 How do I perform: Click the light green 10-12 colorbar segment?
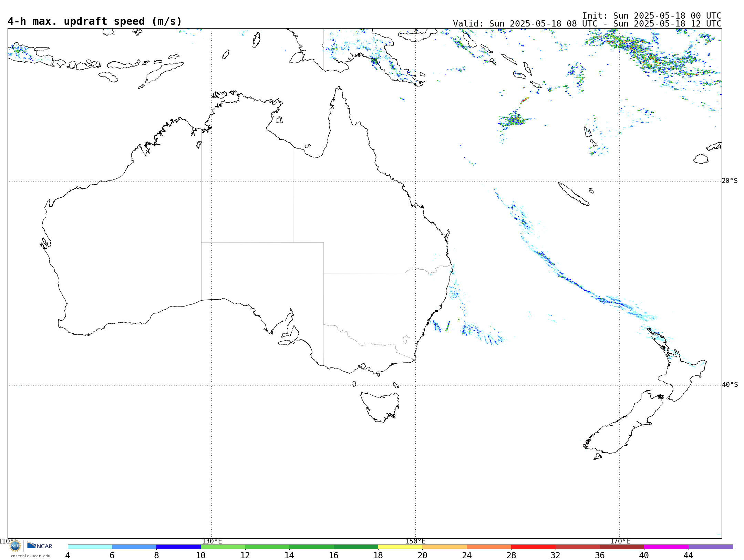coord(223,547)
